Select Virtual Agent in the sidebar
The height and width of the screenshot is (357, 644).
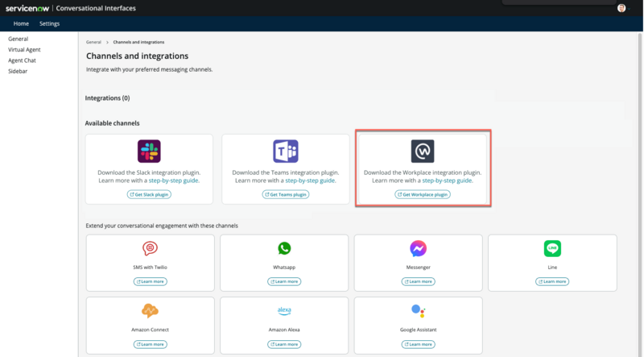click(24, 49)
